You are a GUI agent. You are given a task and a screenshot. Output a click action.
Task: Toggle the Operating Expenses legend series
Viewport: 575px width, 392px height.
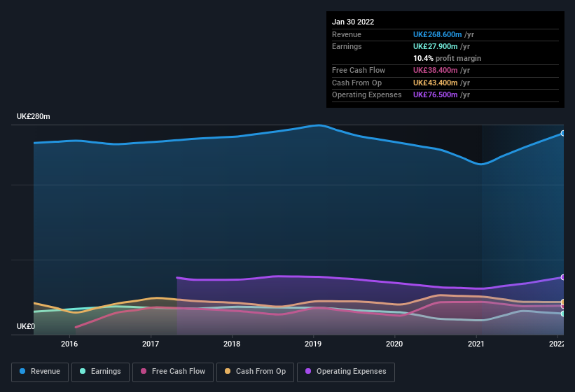[x=345, y=372]
